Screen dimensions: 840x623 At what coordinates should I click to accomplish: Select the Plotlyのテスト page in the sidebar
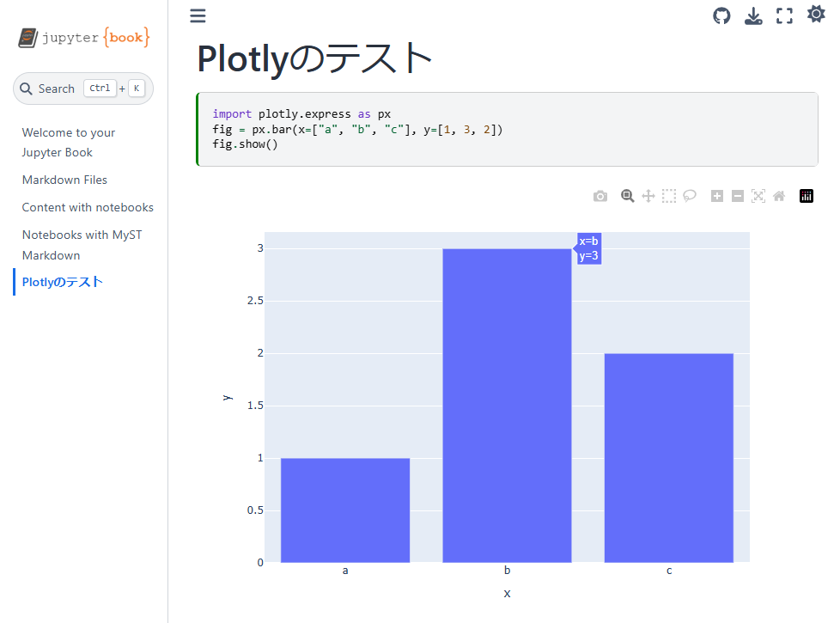pyautogui.click(x=61, y=282)
